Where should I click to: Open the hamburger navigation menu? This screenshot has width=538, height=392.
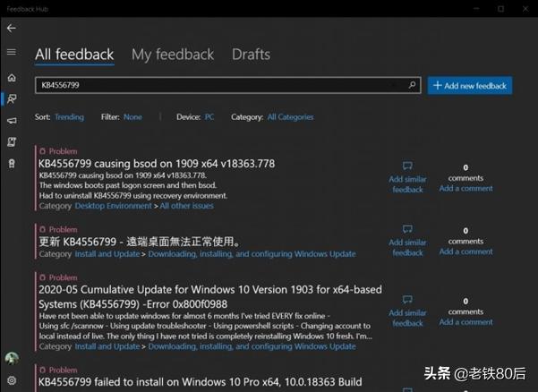click(12, 52)
